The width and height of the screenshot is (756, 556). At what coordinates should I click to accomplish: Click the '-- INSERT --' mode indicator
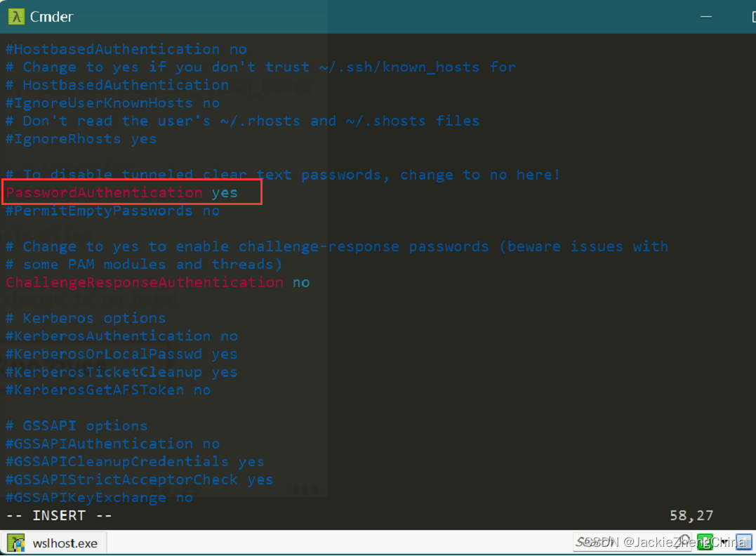click(x=59, y=515)
